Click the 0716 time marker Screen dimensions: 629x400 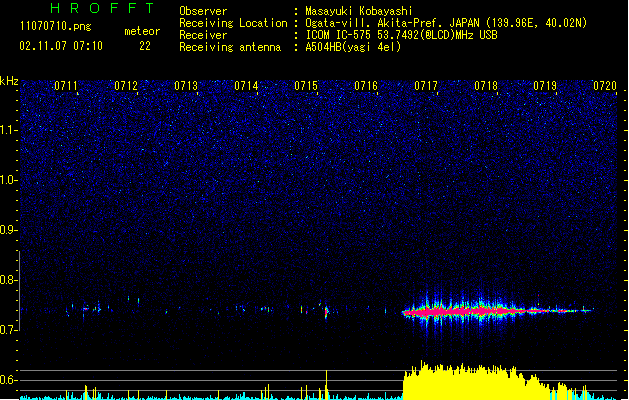coord(366,86)
